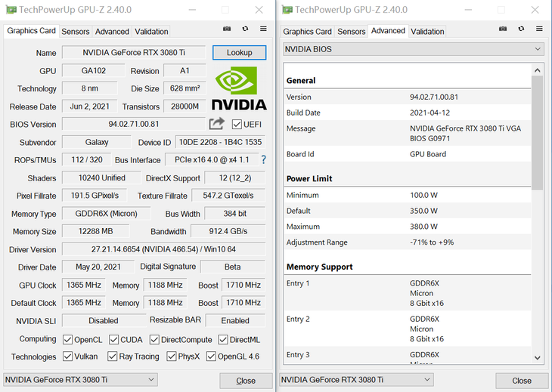Click Close button in left window
The width and height of the screenshot is (552, 392).
click(x=246, y=381)
